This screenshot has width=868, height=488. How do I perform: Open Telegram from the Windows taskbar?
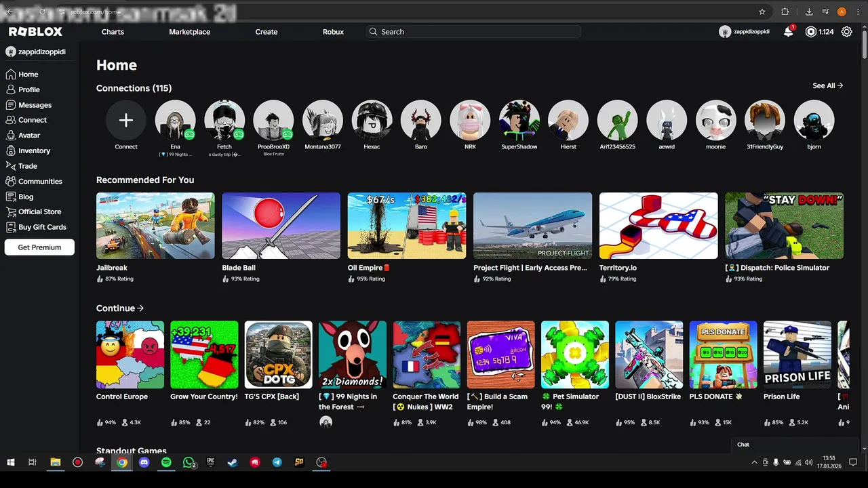pos(277,462)
